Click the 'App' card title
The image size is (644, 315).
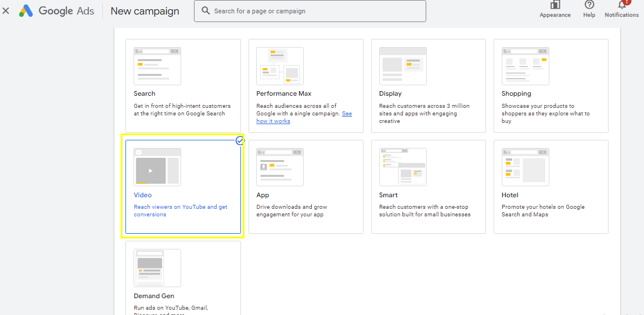[262, 195]
